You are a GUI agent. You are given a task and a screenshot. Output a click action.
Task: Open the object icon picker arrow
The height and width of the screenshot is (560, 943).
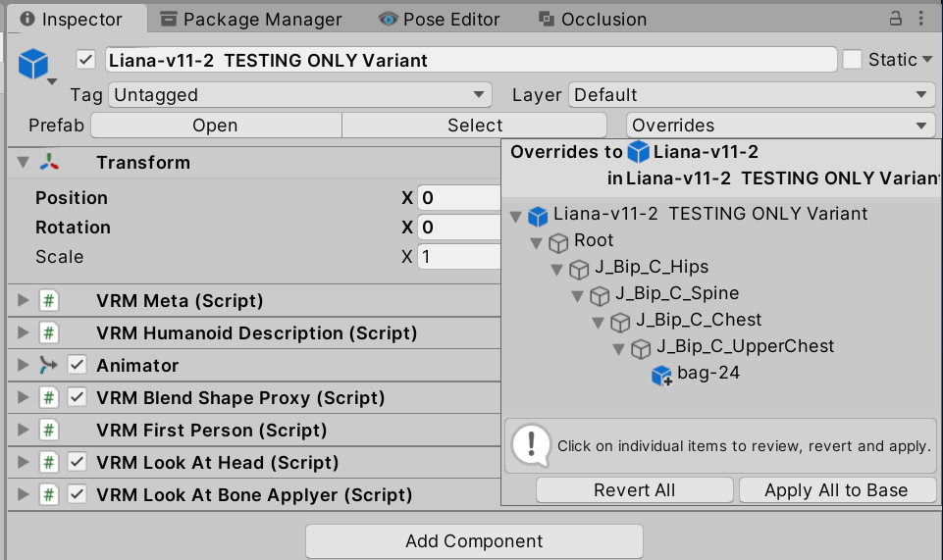pos(52,81)
